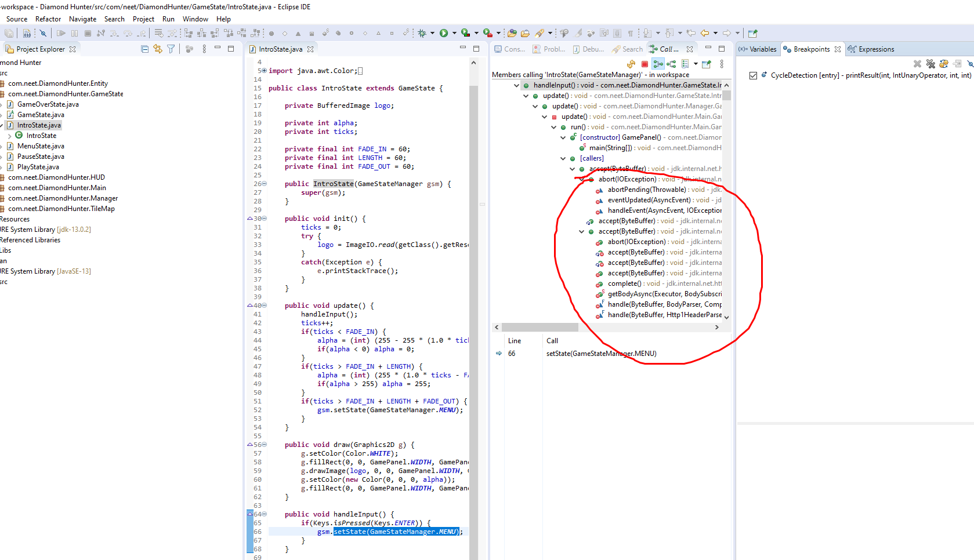Uncheck the CycleDetection breakpoint checkbox
Image resolution: width=974 pixels, height=560 pixels.
click(753, 75)
